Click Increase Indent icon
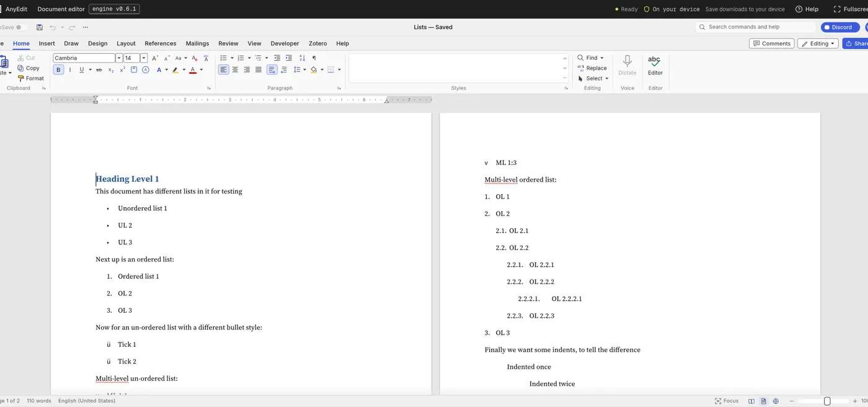868x407 pixels. pos(289,58)
